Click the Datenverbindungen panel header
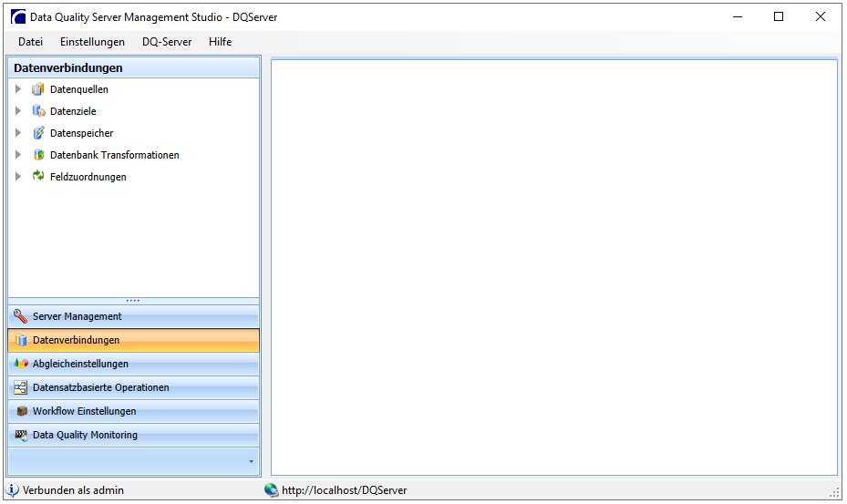The image size is (847, 504). pyautogui.click(x=133, y=67)
